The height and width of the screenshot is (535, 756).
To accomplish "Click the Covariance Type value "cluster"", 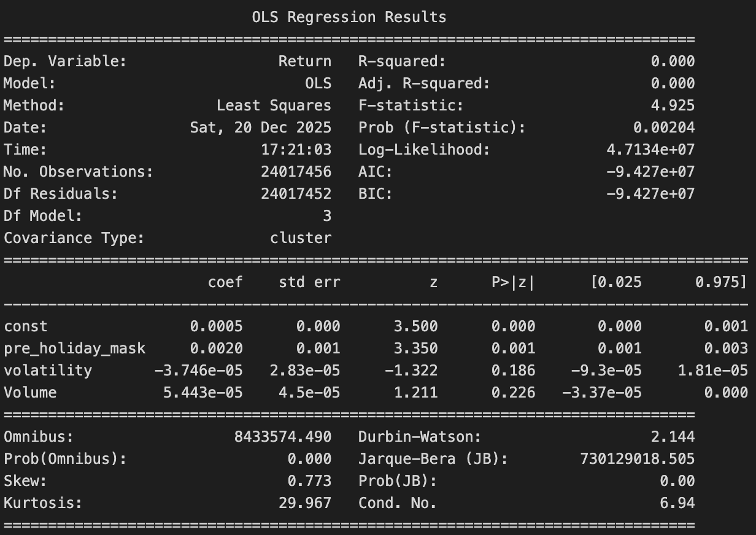I will tap(300, 238).
